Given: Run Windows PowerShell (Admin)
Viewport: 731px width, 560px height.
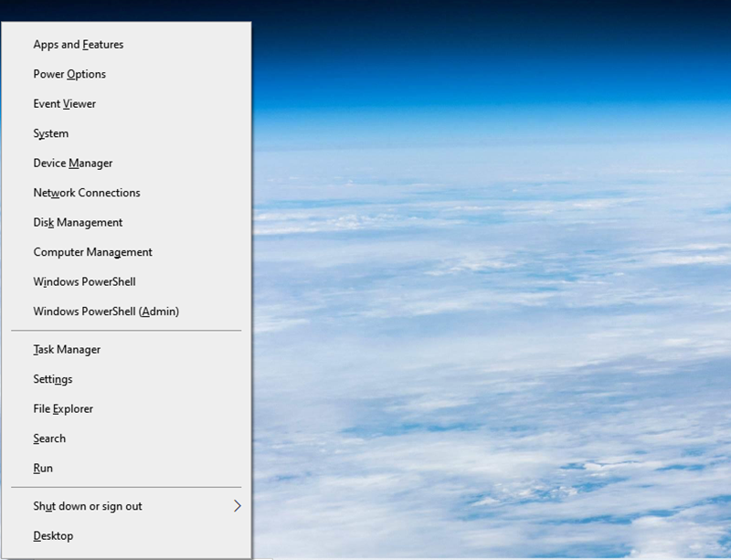Looking at the screenshot, I should coord(106,312).
